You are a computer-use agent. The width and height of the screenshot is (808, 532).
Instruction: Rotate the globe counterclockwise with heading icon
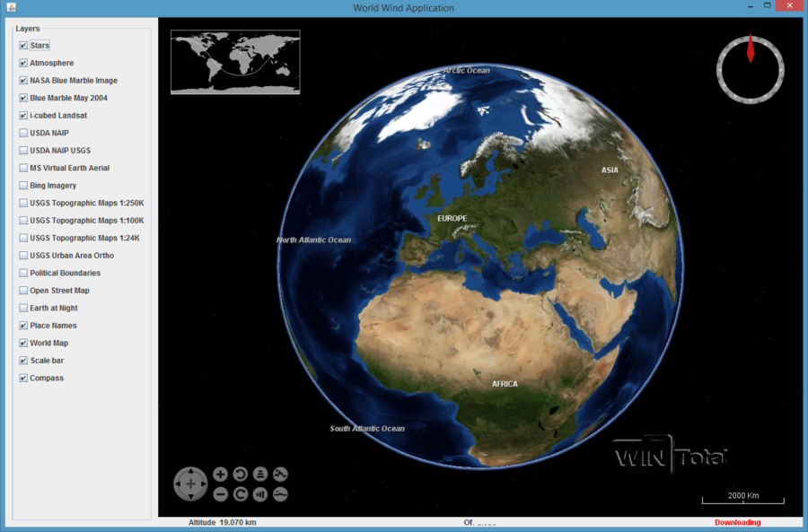tap(240, 474)
